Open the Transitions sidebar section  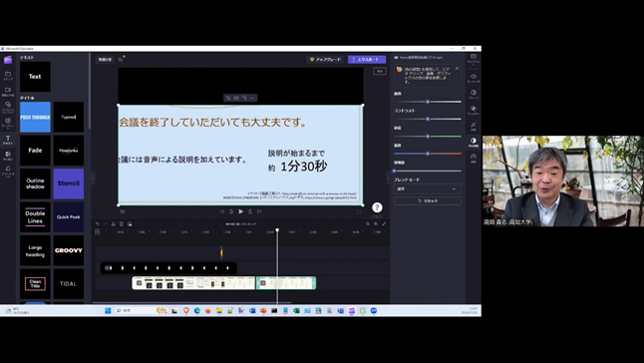point(8,156)
